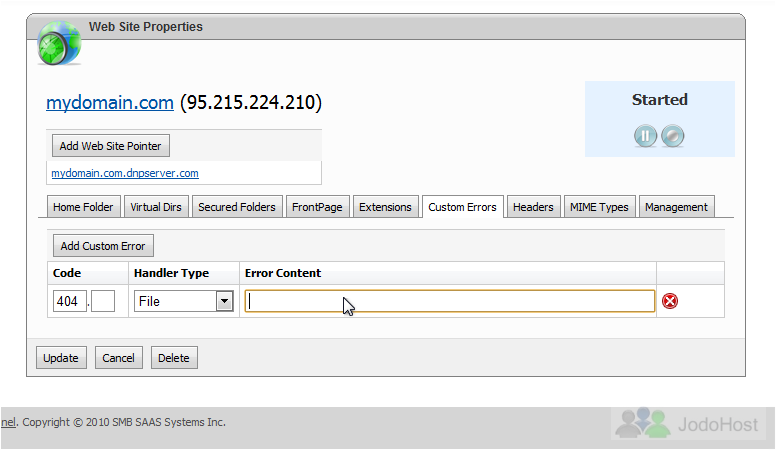Go to the FrontPage tab
The width and height of the screenshot is (776, 450).
click(x=317, y=207)
